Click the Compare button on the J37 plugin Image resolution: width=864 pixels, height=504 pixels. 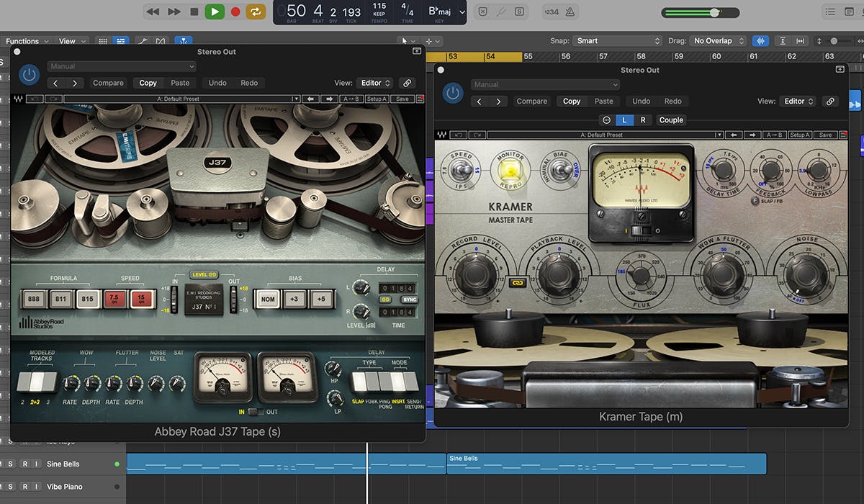(x=108, y=83)
